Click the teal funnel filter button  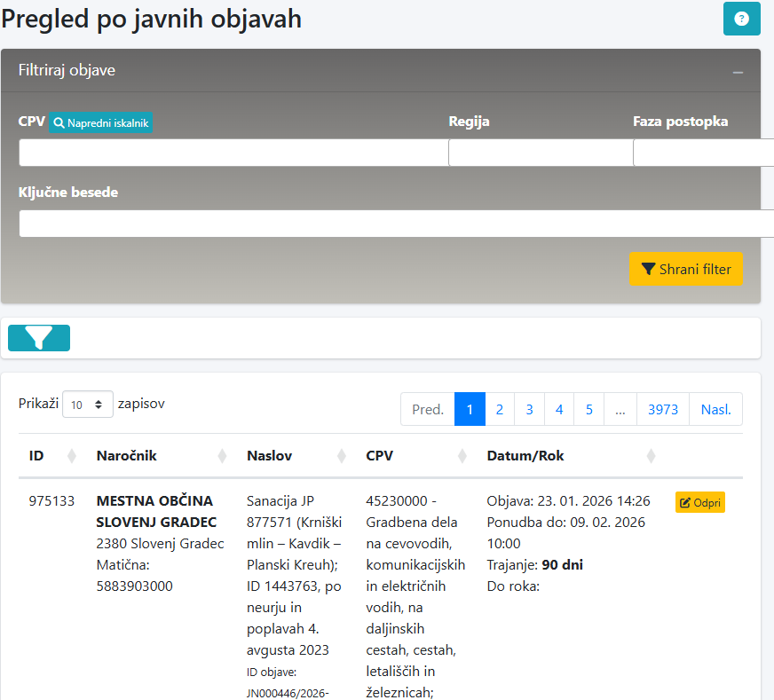click(x=39, y=338)
